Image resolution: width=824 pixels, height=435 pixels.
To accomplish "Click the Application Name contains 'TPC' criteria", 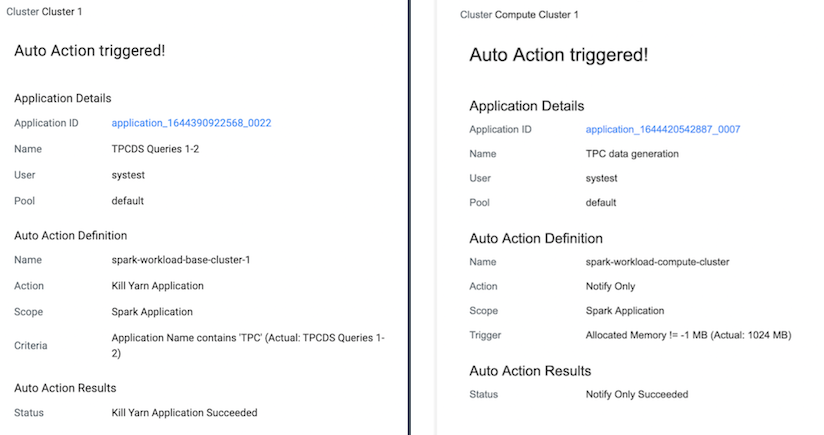I will (248, 345).
